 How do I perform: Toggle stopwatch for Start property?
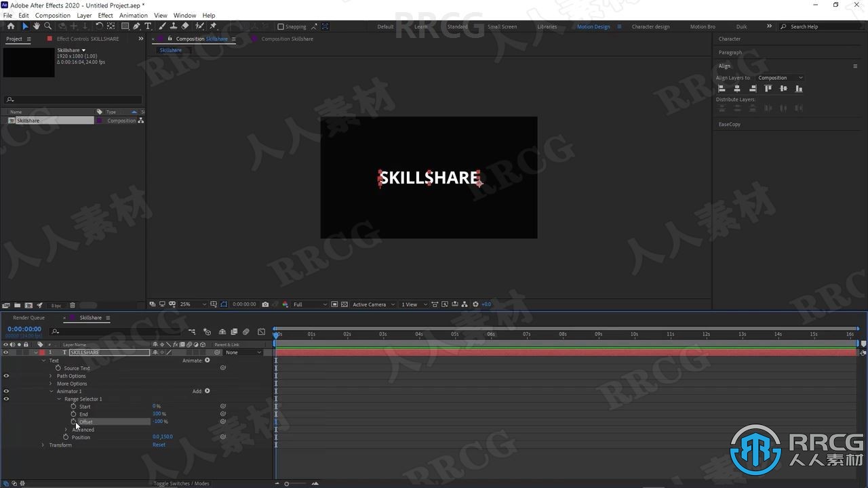pos(74,407)
